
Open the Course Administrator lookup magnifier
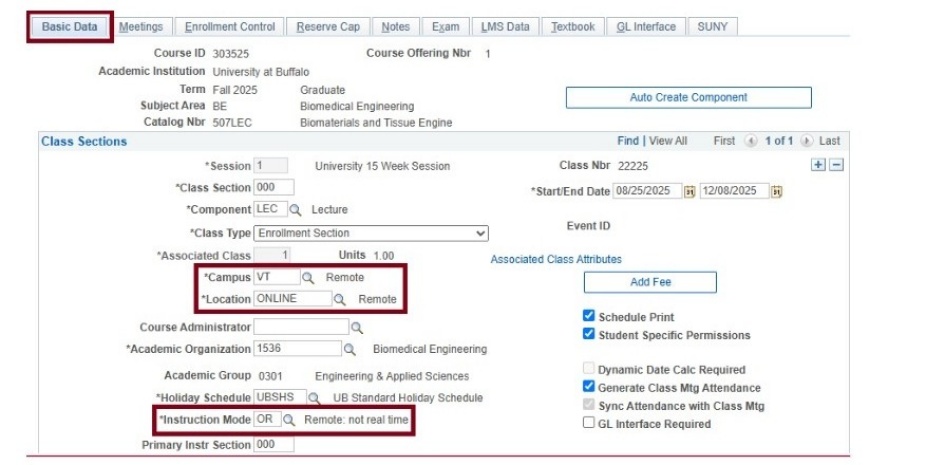[357, 327]
